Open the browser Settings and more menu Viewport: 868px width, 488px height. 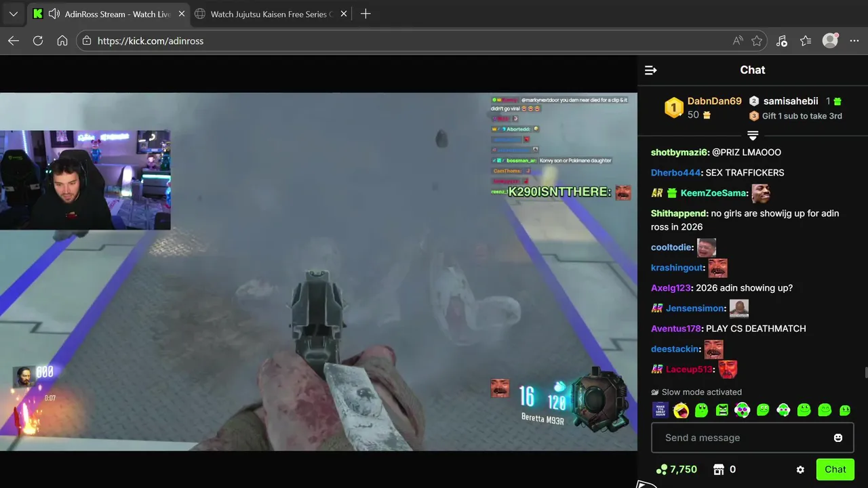(x=854, y=41)
